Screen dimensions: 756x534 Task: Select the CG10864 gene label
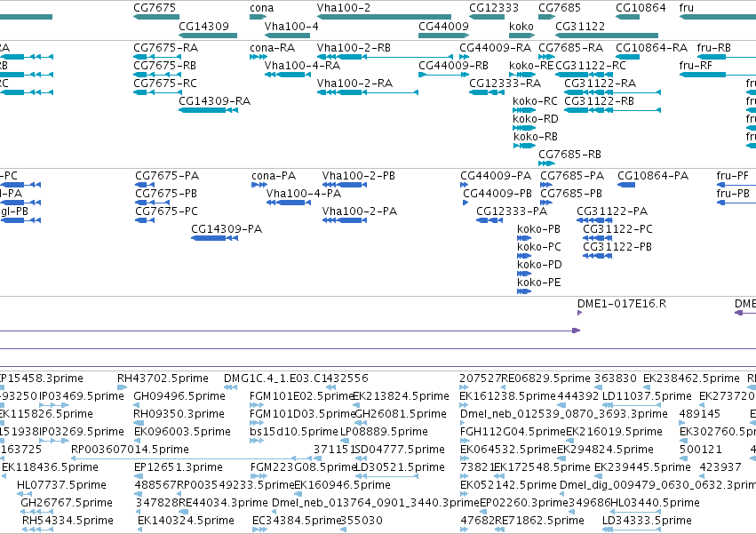(641, 8)
